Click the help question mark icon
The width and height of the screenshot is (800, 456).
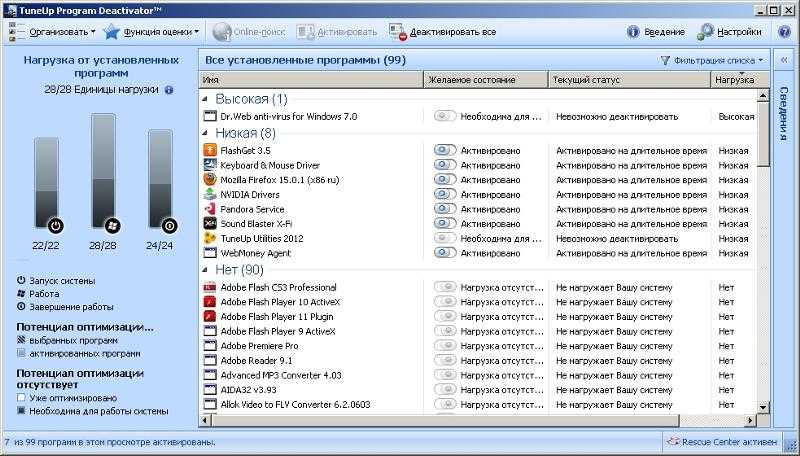[x=784, y=32]
